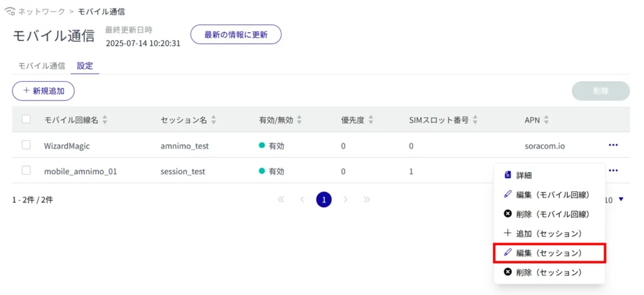The width and height of the screenshot is (644, 295).
Task: Switch to the モバイル通信 tab
Action: point(42,65)
